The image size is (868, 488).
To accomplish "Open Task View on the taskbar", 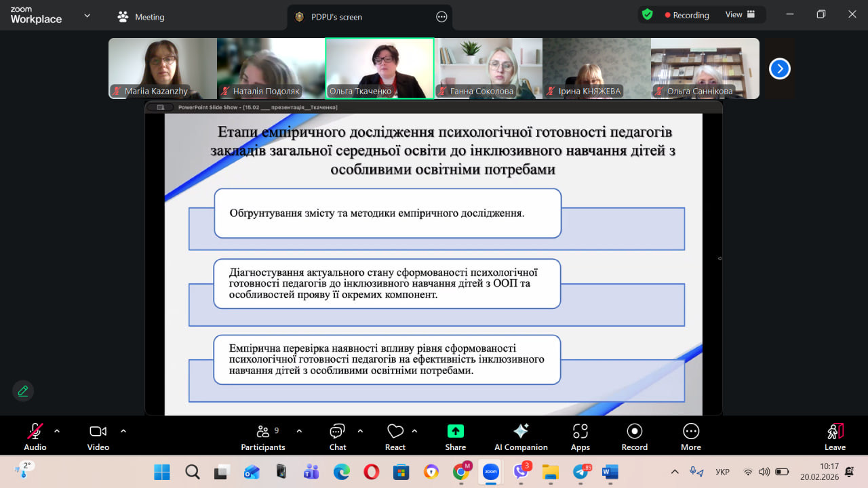I will pyautogui.click(x=222, y=472).
